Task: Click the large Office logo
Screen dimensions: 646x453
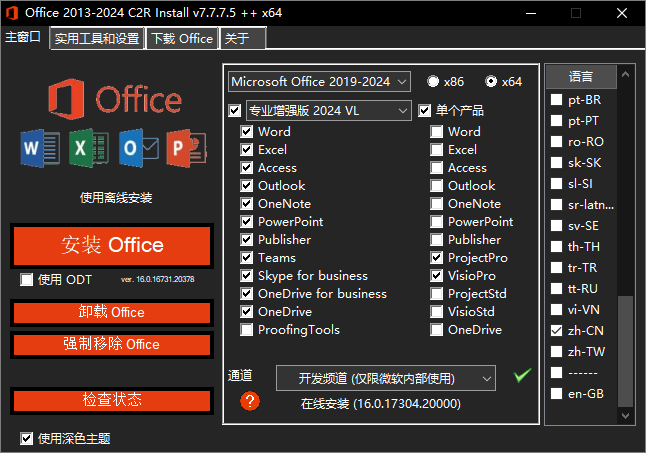Action: click(115, 99)
